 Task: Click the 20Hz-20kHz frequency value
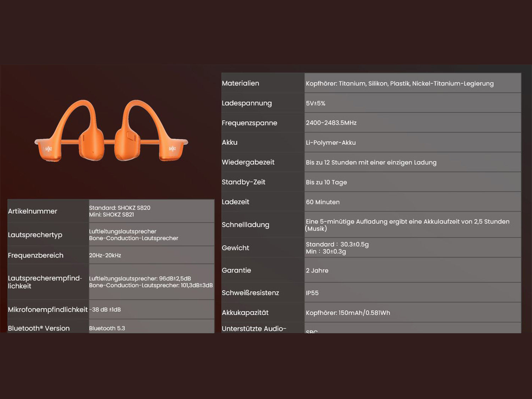pyautogui.click(x=105, y=255)
